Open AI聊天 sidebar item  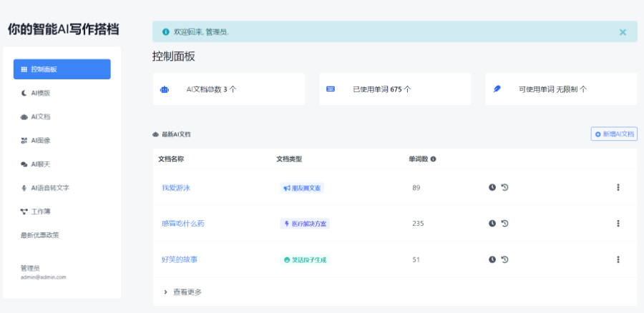(41, 164)
